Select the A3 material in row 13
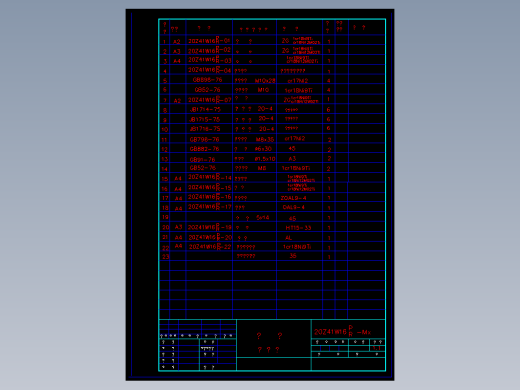The image size is (520, 390). pyautogui.click(x=292, y=159)
